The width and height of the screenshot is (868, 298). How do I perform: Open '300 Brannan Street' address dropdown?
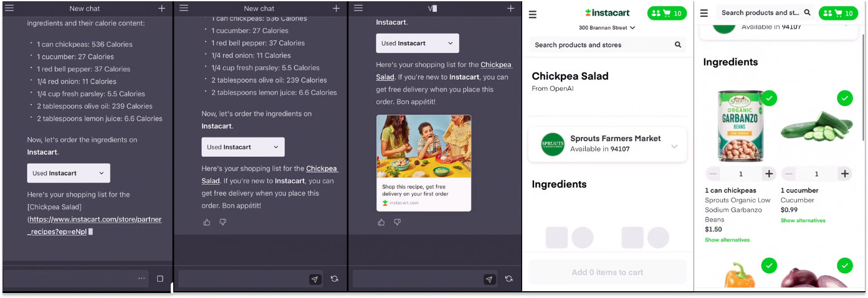pos(607,27)
